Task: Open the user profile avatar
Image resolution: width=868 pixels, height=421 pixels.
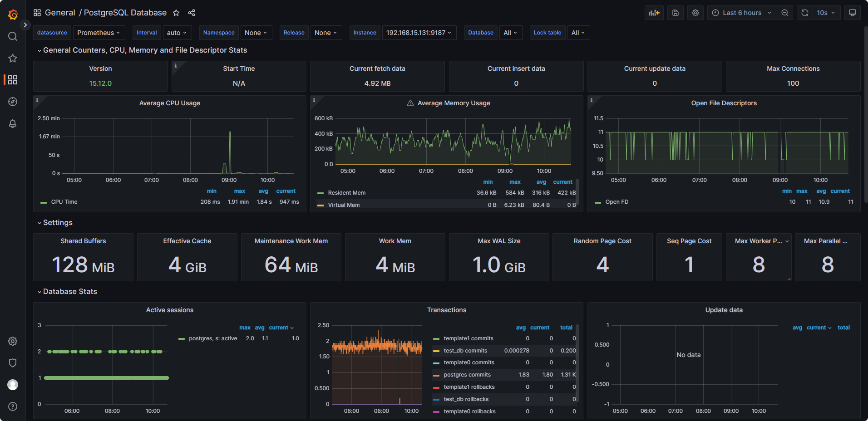Action: [13, 385]
